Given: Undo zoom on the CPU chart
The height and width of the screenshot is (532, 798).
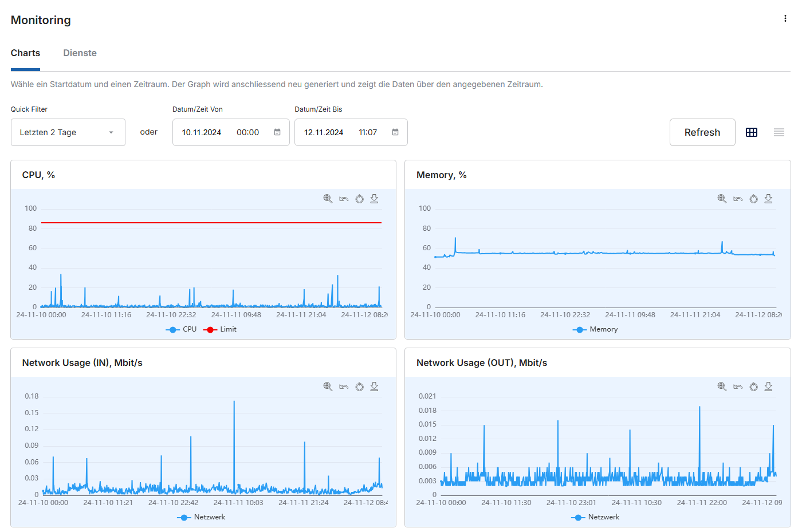Looking at the screenshot, I should (344, 199).
